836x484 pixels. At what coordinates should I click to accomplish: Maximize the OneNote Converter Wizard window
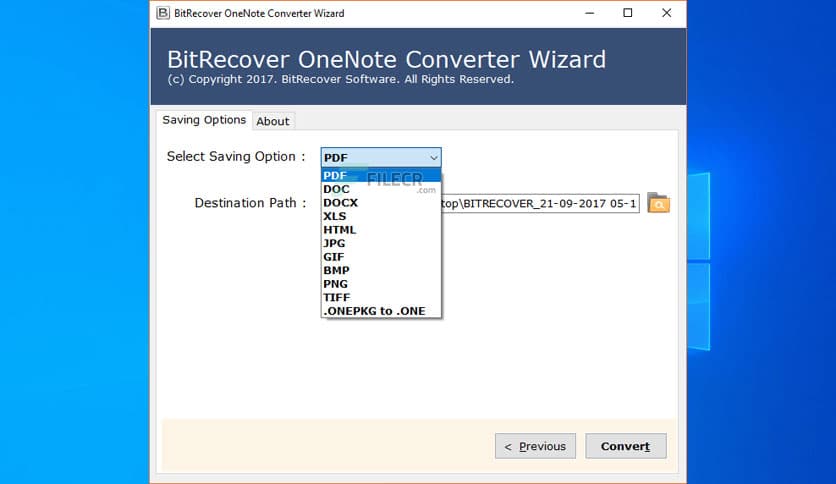tap(628, 13)
